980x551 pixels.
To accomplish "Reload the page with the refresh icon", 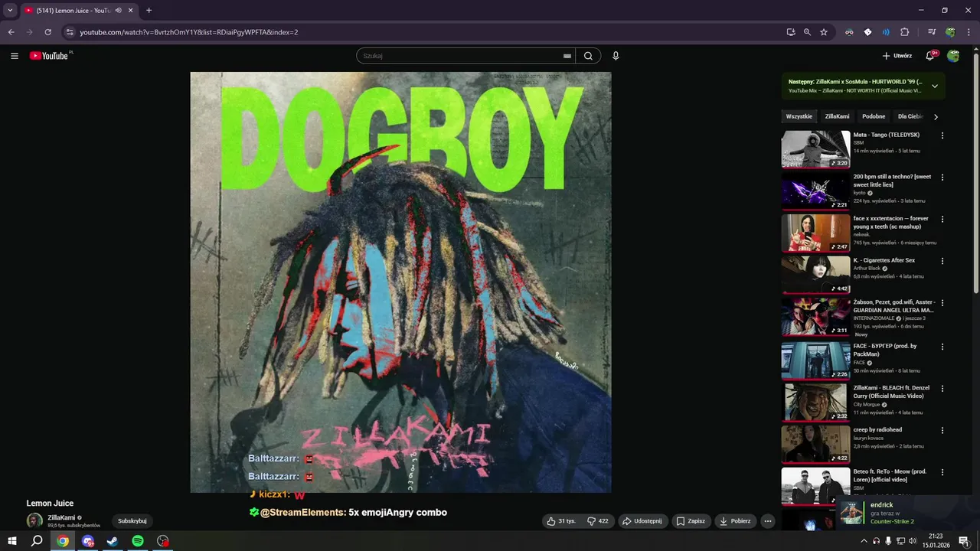I will coord(47,32).
